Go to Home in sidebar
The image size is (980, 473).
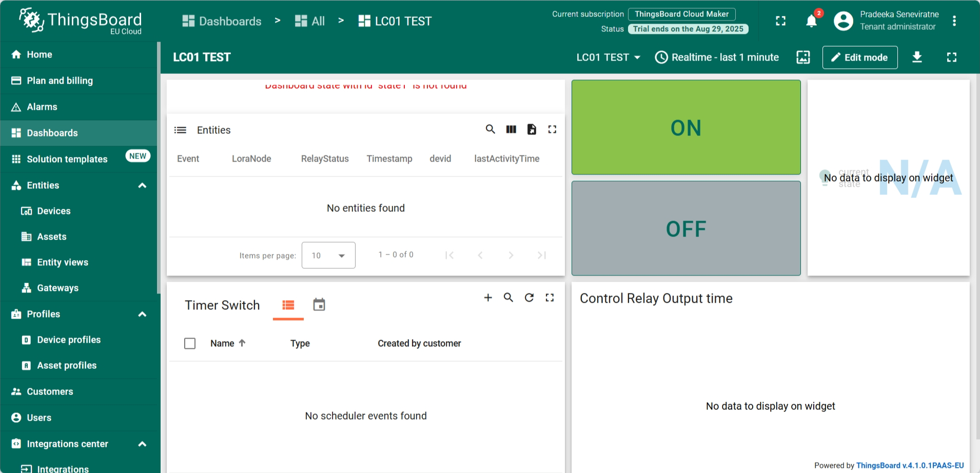pyautogui.click(x=79, y=54)
